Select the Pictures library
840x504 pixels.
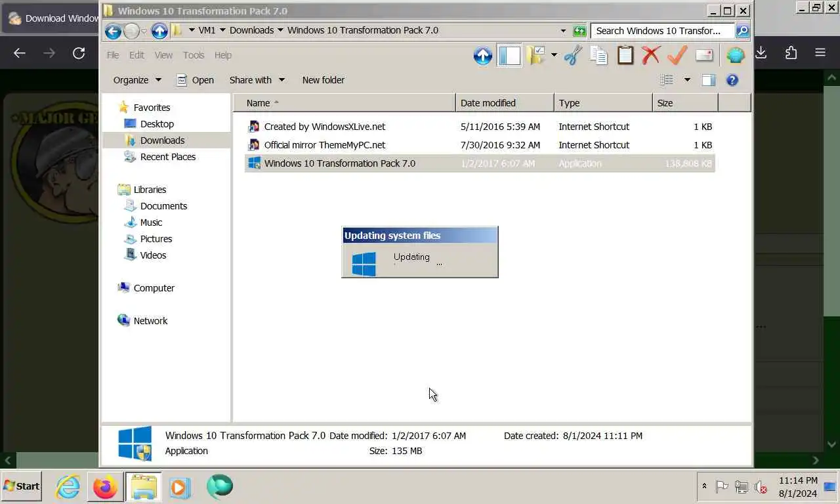click(156, 239)
